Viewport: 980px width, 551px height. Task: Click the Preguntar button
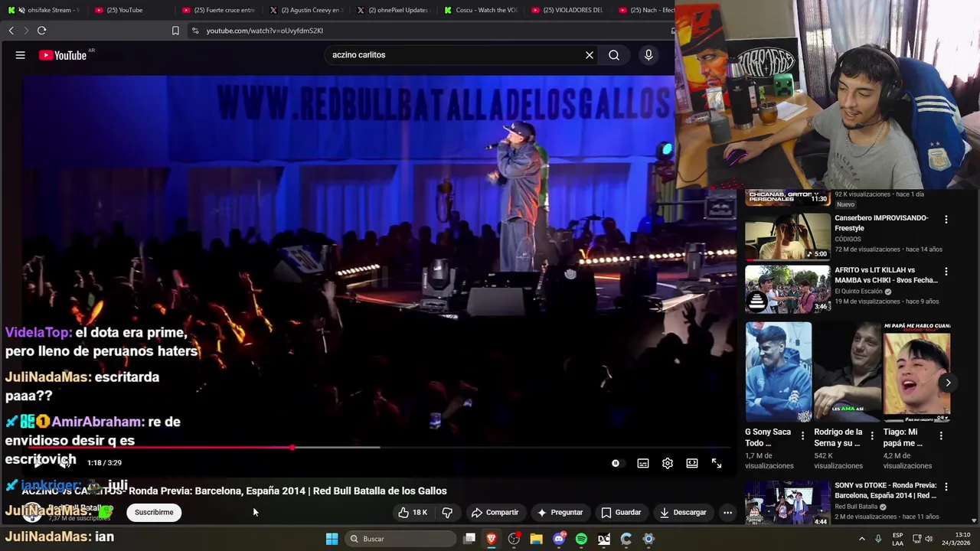click(x=560, y=512)
